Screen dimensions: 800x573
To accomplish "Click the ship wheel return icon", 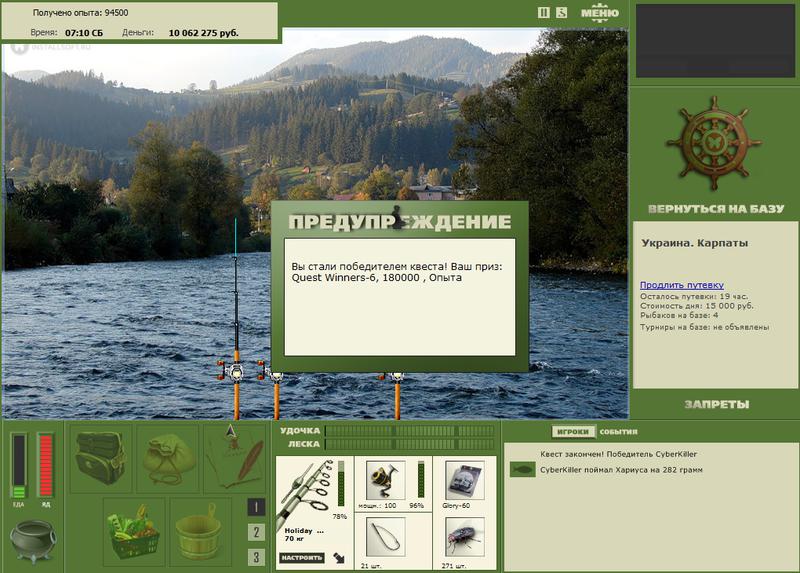I will [714, 143].
